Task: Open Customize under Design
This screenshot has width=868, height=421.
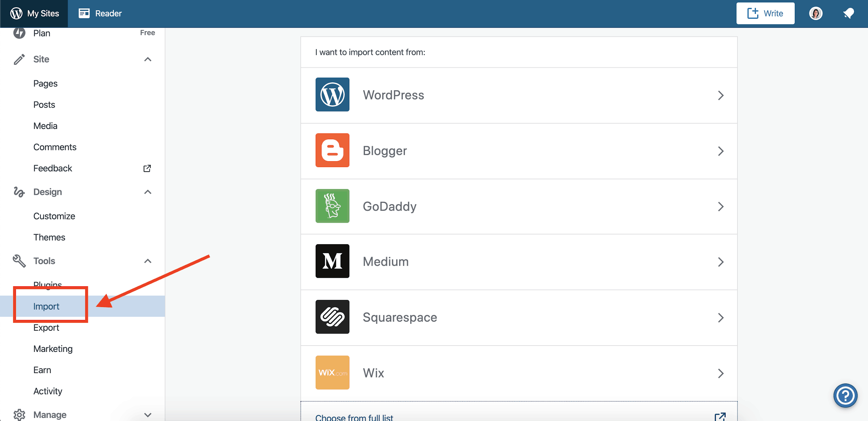Action: (x=54, y=216)
